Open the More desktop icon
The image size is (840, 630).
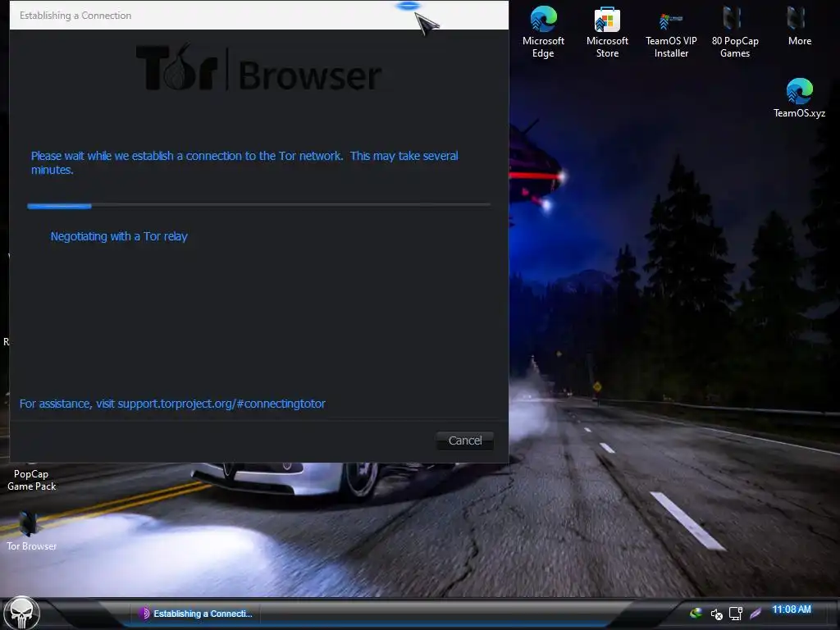tap(799, 26)
